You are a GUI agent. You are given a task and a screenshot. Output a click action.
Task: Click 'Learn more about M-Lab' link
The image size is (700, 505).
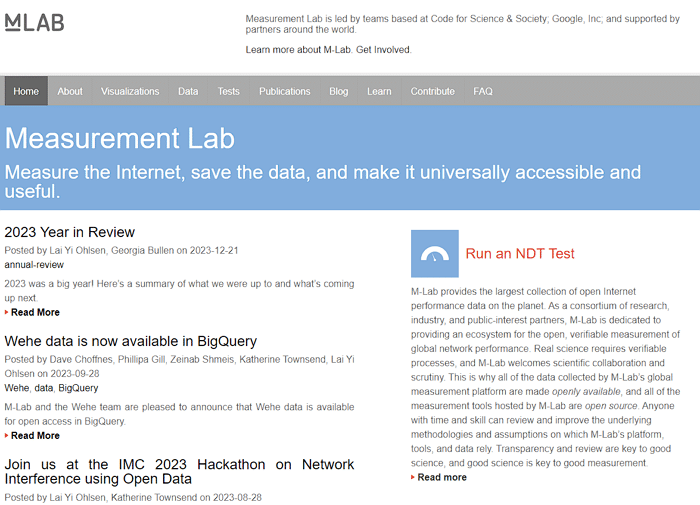(299, 50)
